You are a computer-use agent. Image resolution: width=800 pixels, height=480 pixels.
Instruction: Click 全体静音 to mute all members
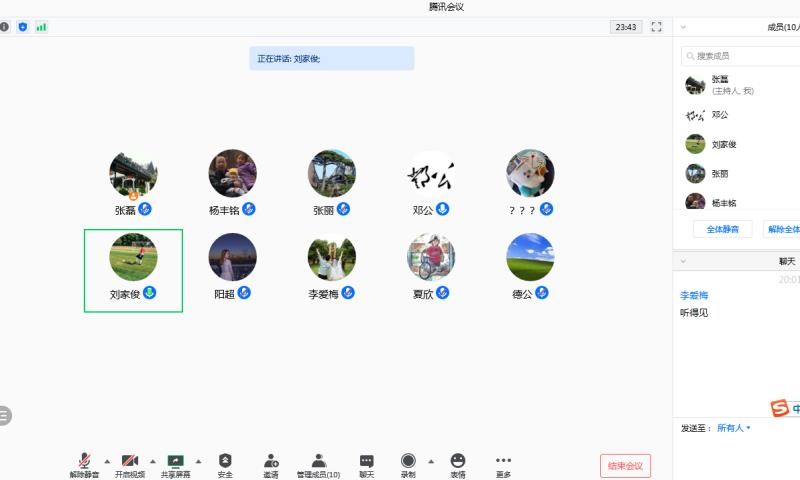(x=722, y=229)
